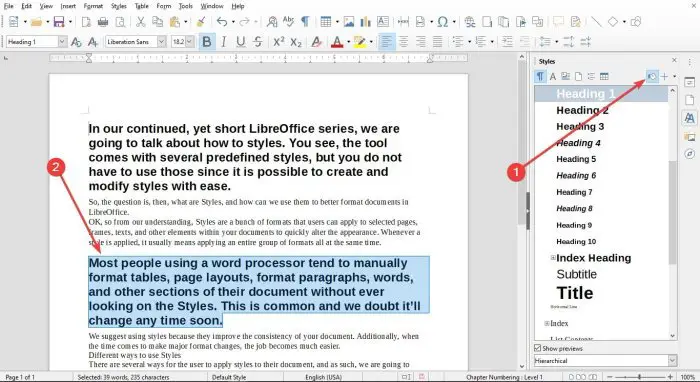
Task: Open Font Color dropdown arrow
Action: click(348, 42)
